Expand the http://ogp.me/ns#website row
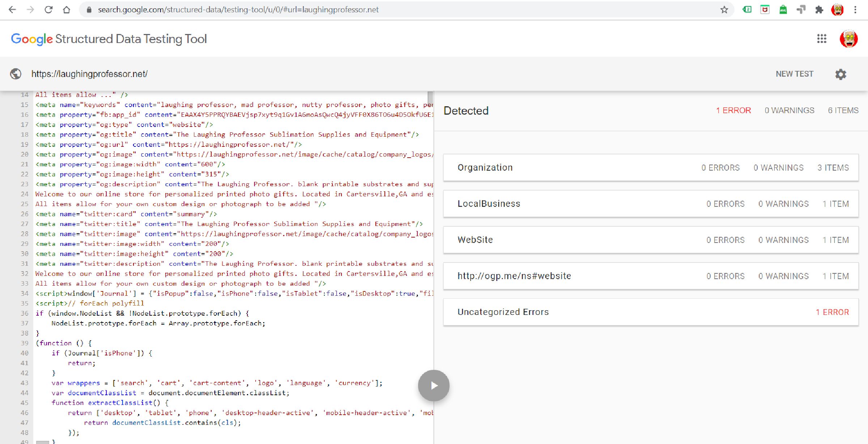 tap(651, 276)
